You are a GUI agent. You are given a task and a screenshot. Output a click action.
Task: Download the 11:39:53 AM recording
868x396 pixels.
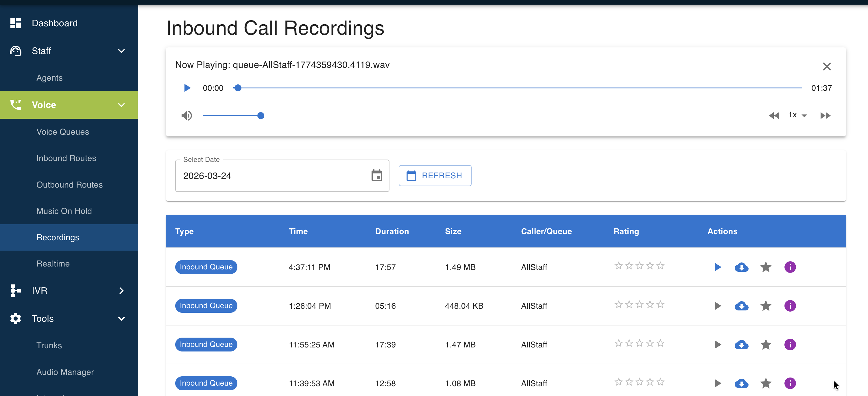741,384
